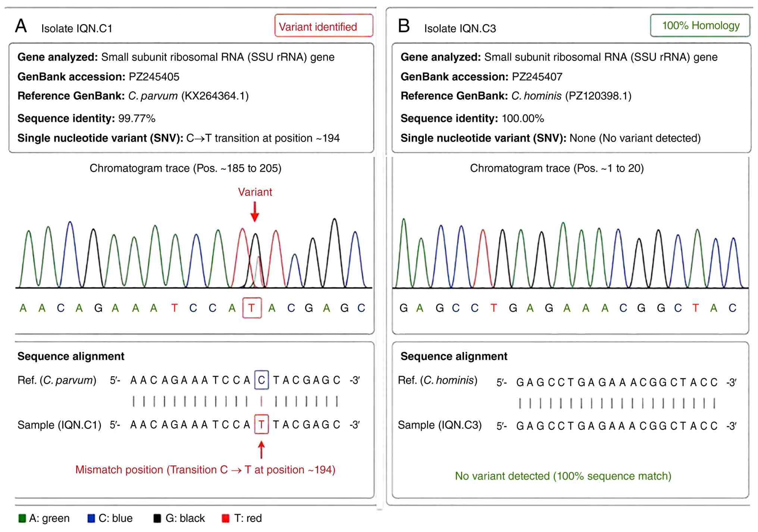The image size is (758, 532).
Task: Click the red "Variant" label above the trace
Action: pyautogui.click(x=255, y=192)
